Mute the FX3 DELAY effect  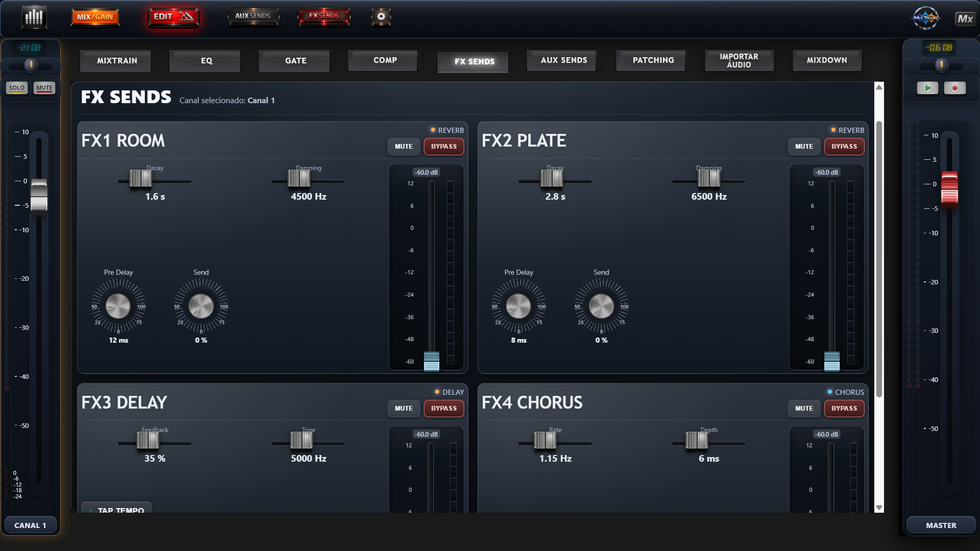coord(403,409)
